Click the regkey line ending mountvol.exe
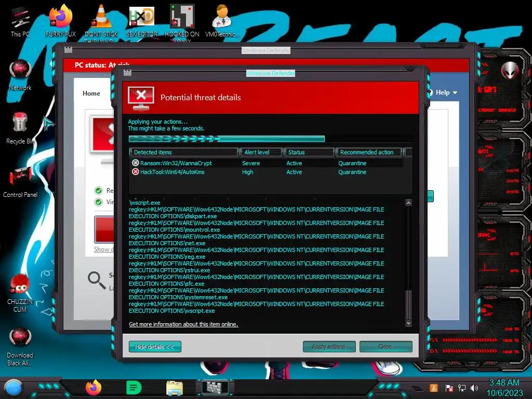 [x=257, y=227]
